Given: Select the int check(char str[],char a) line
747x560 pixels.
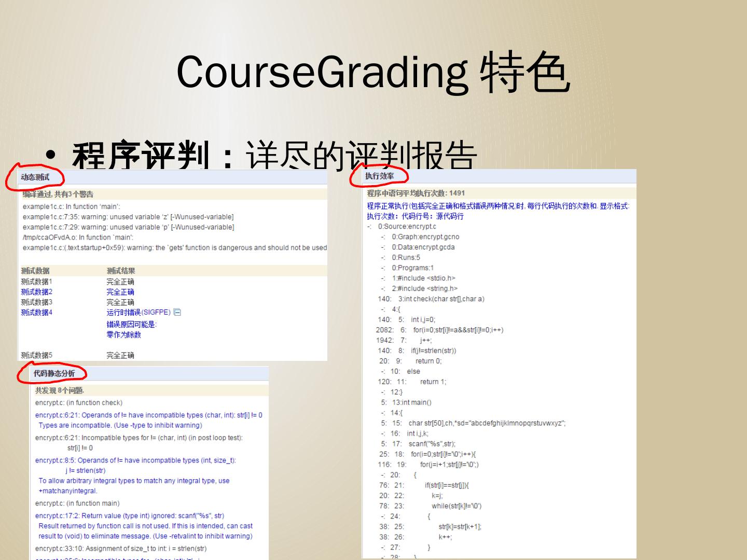Looking at the screenshot, I should click(x=431, y=299).
